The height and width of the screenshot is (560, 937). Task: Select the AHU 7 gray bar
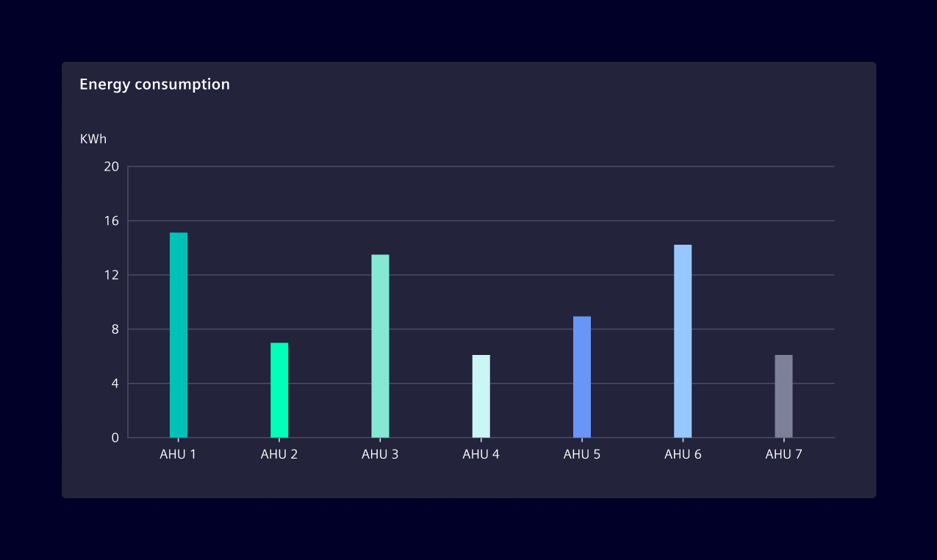click(783, 397)
